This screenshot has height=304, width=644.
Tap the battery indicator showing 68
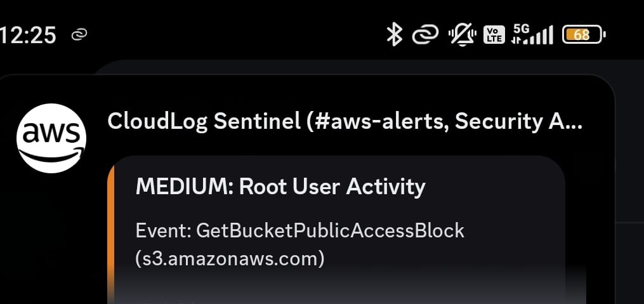[x=583, y=35]
